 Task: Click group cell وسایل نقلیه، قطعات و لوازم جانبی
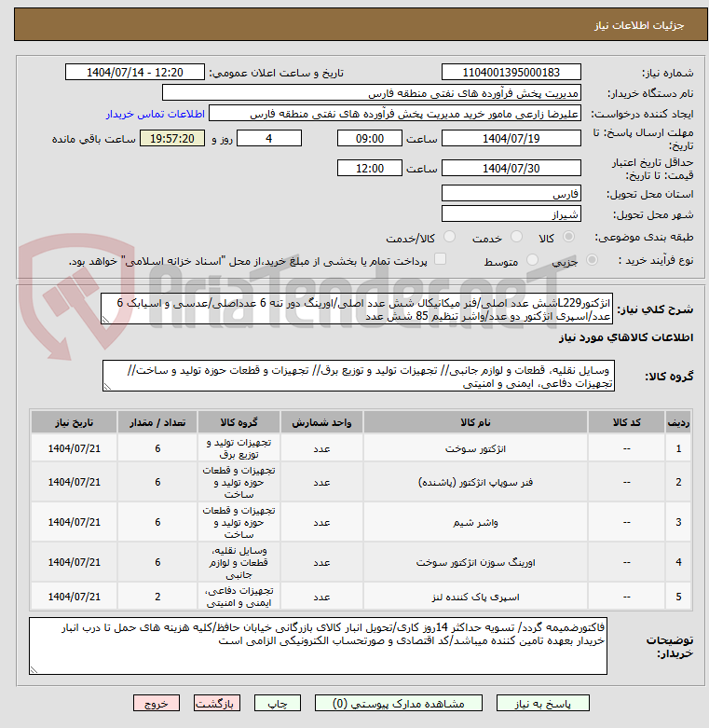point(239,563)
